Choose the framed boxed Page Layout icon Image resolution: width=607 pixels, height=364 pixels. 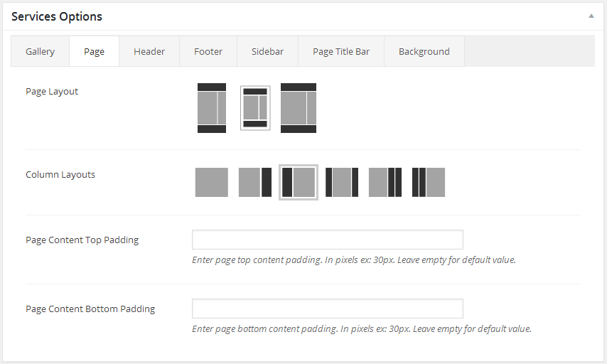tap(255, 108)
